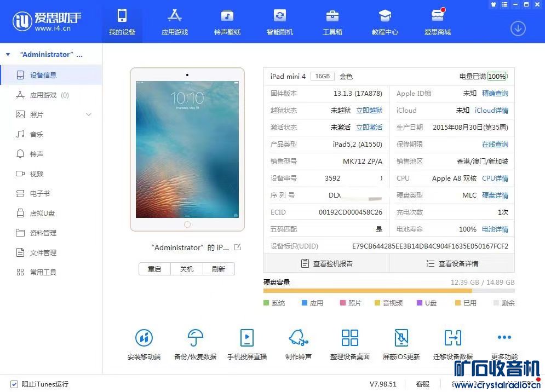Open iCloud详情 link

click(x=491, y=111)
